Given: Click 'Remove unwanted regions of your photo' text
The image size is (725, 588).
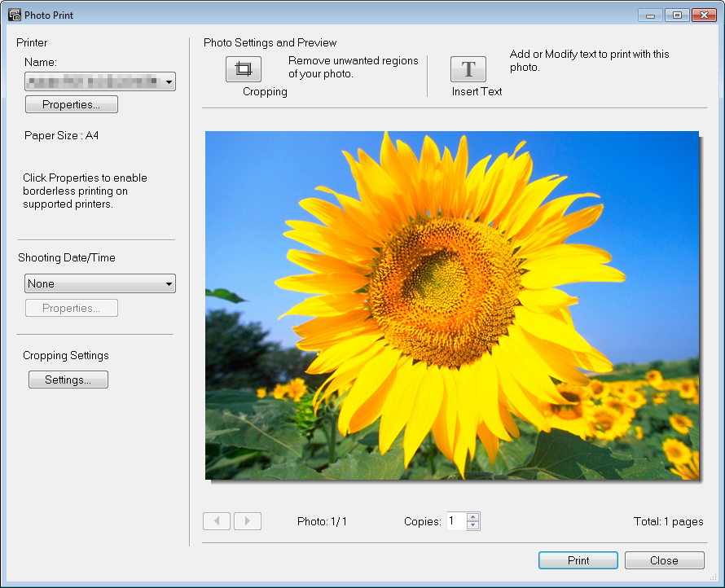Looking at the screenshot, I should pos(354,67).
